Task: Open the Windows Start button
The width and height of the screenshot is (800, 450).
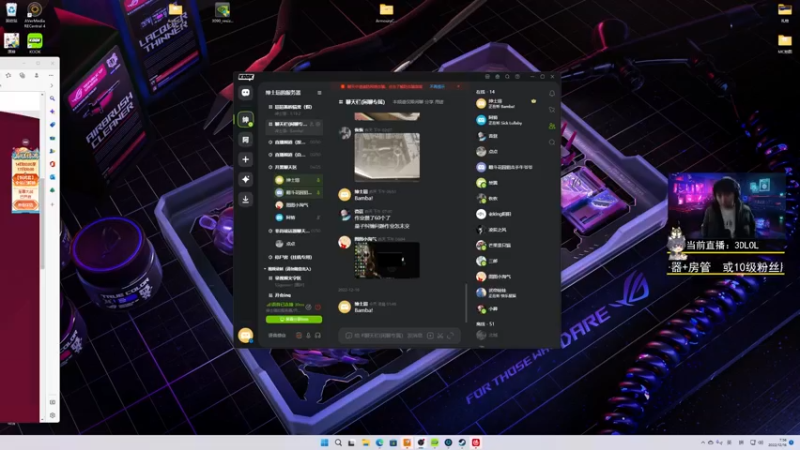Action: (324, 442)
